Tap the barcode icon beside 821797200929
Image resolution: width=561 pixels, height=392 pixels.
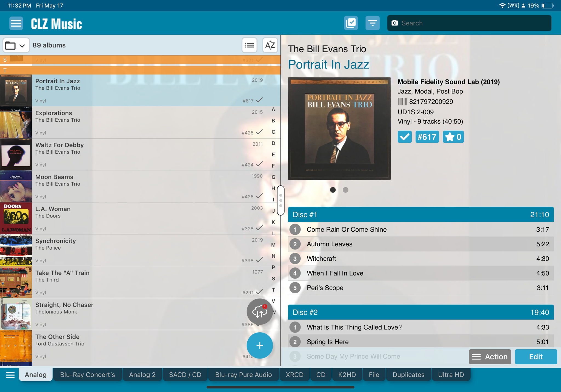[x=402, y=102]
